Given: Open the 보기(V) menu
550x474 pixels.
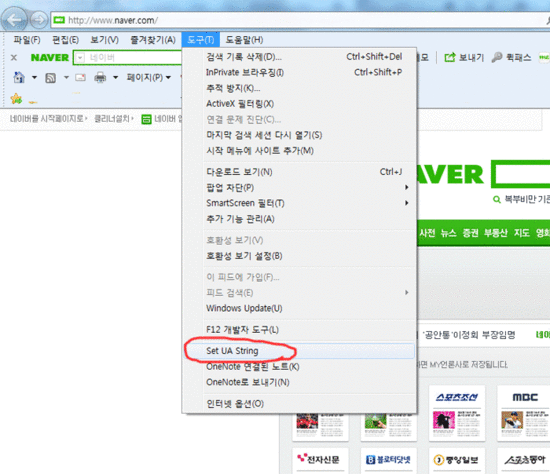Looking at the screenshot, I should (105, 40).
